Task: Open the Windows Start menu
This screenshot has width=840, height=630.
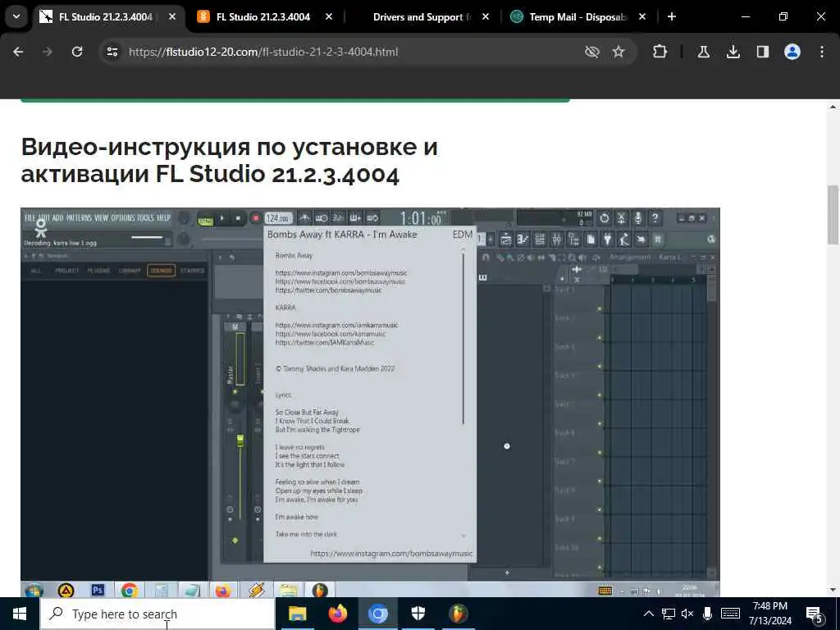Action: point(20,614)
